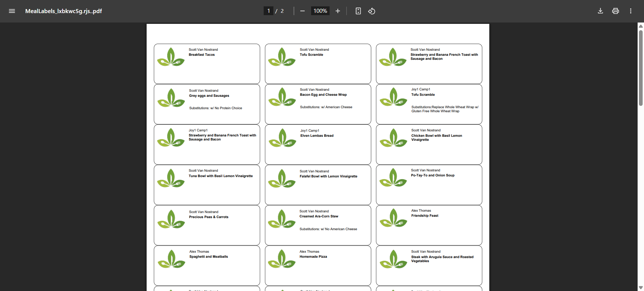Click the 'Grey eggs and Sausages' text
The width and height of the screenshot is (644, 291).
click(x=209, y=96)
